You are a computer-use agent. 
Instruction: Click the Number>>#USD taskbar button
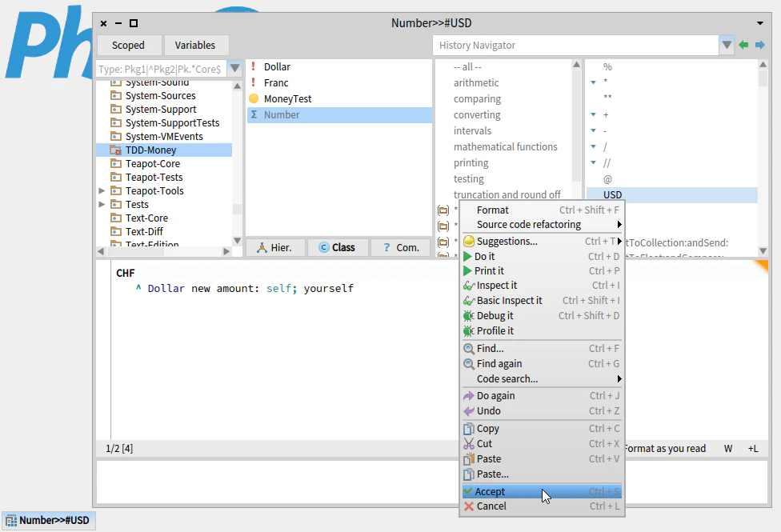click(x=48, y=521)
